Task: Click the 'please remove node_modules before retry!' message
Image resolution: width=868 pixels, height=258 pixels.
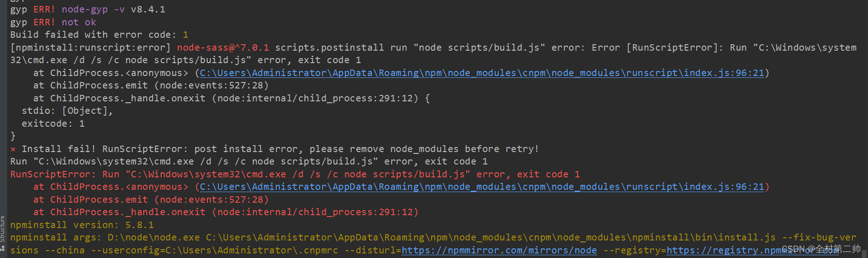Action: 424,149
